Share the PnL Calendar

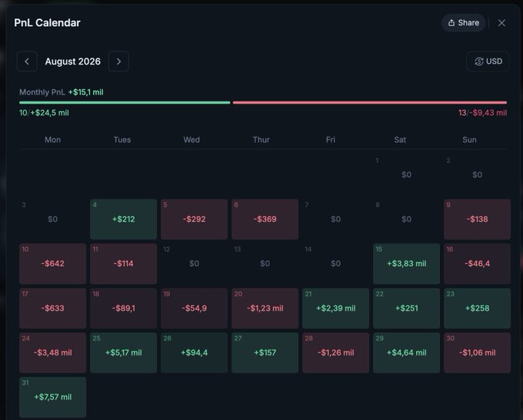tap(463, 22)
